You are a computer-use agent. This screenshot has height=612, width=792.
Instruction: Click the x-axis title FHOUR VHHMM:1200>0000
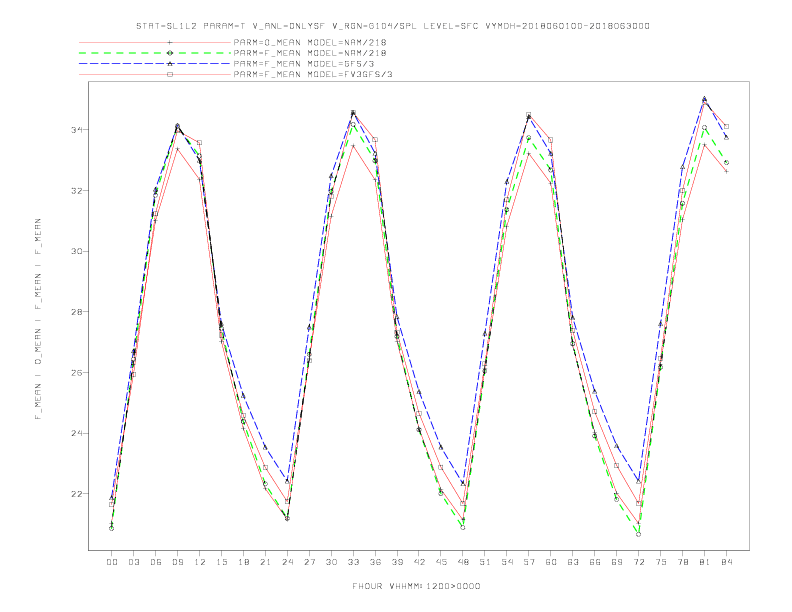[x=416, y=586]
